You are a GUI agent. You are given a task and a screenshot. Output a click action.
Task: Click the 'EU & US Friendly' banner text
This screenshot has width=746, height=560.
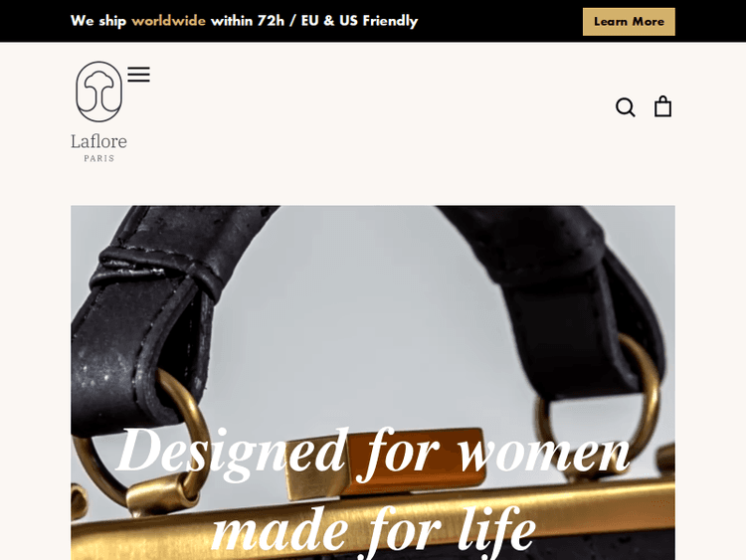point(360,21)
